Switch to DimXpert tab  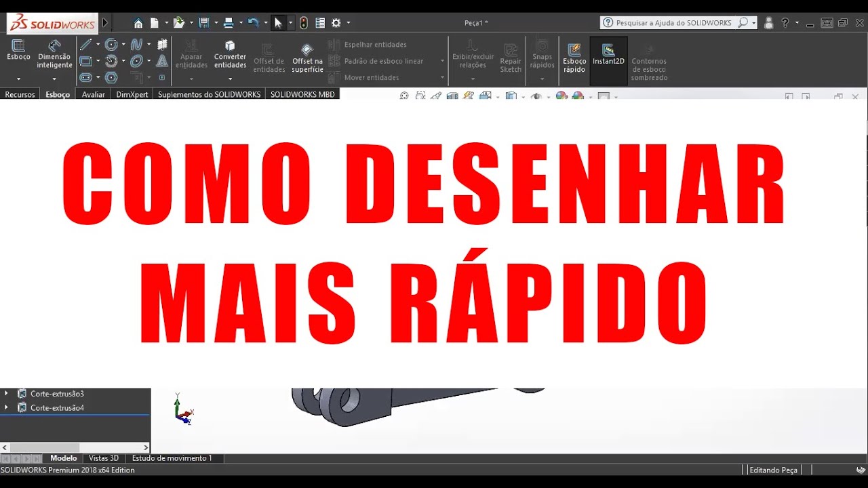point(132,94)
